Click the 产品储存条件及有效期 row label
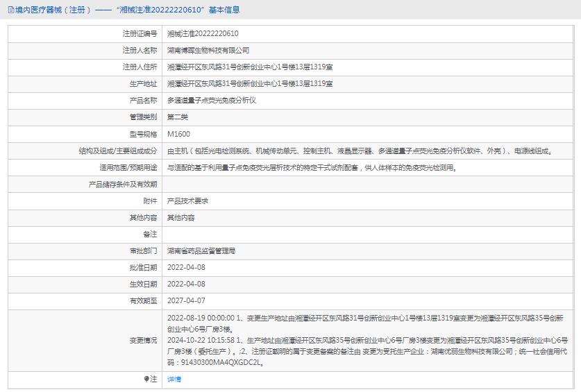This screenshot has width=581, height=392. pos(123,184)
